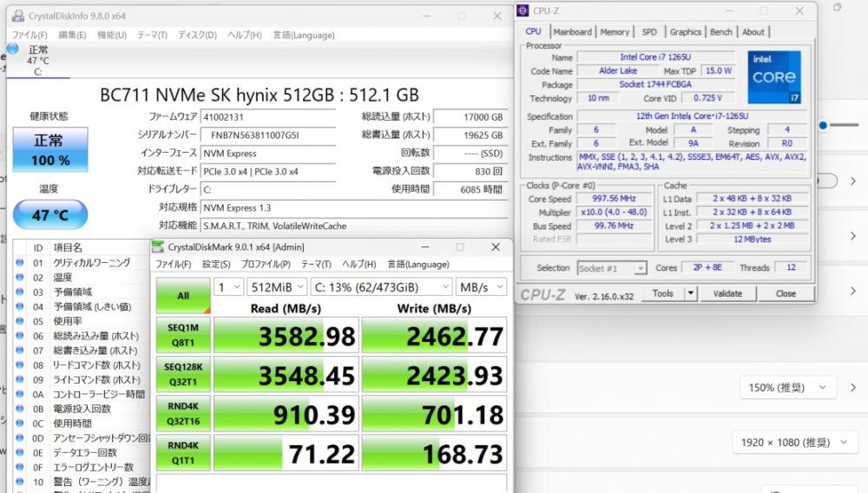Screen dimensions: 868x493
Task: Click blue status dot for コントローラービジー時間 row
Action: [x=20, y=395]
